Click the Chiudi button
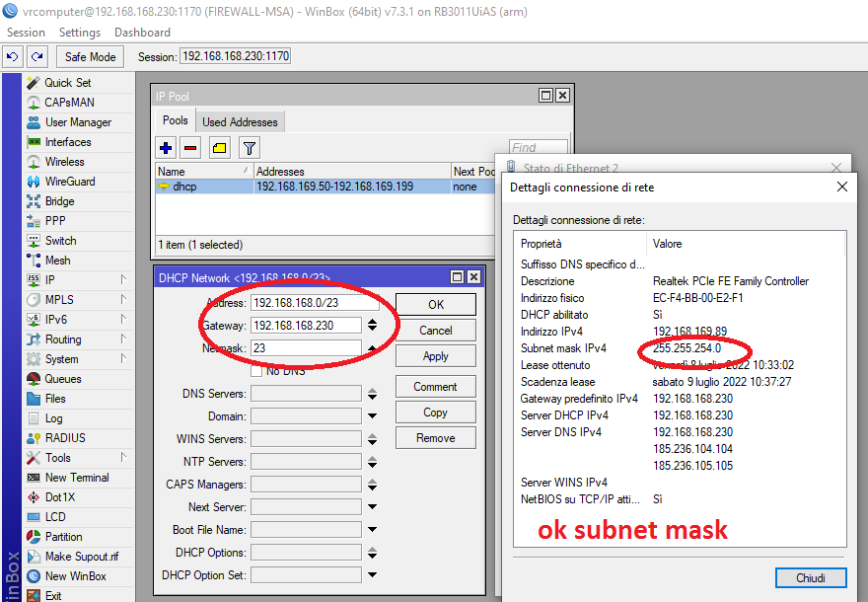Screen dimensions: 868x602 click(x=811, y=577)
